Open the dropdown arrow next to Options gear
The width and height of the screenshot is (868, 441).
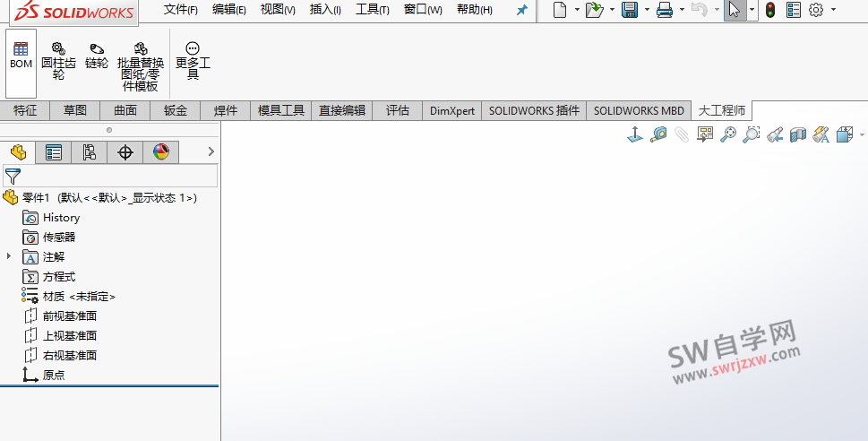(835, 10)
